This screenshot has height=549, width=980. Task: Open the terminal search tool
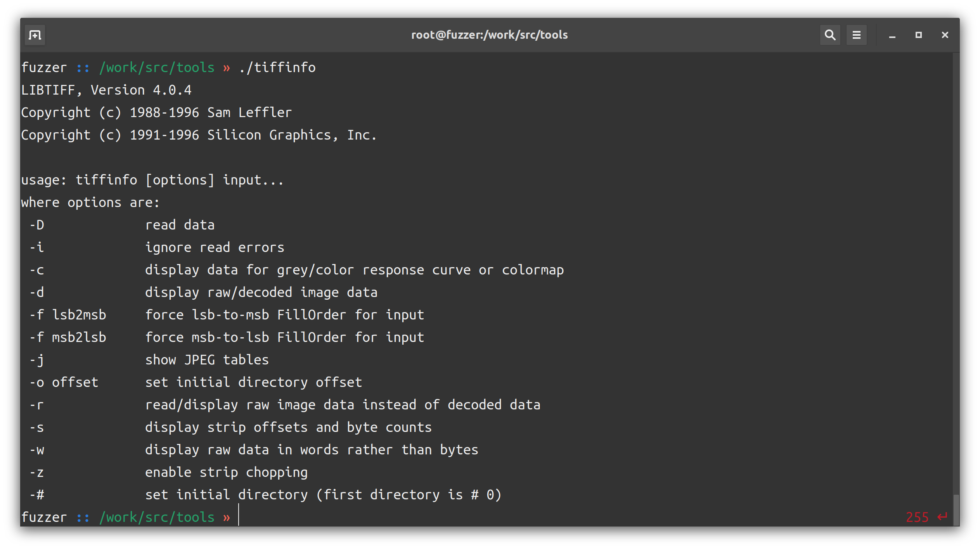[830, 35]
